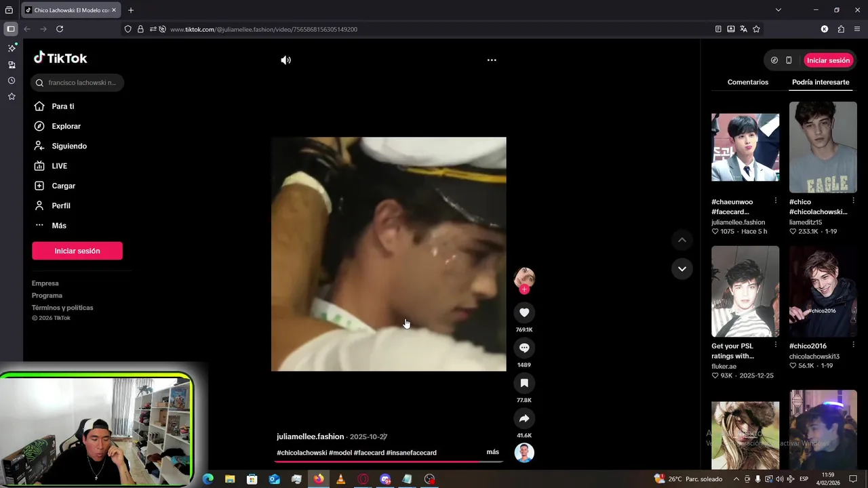Go back in browser history

coord(27,29)
